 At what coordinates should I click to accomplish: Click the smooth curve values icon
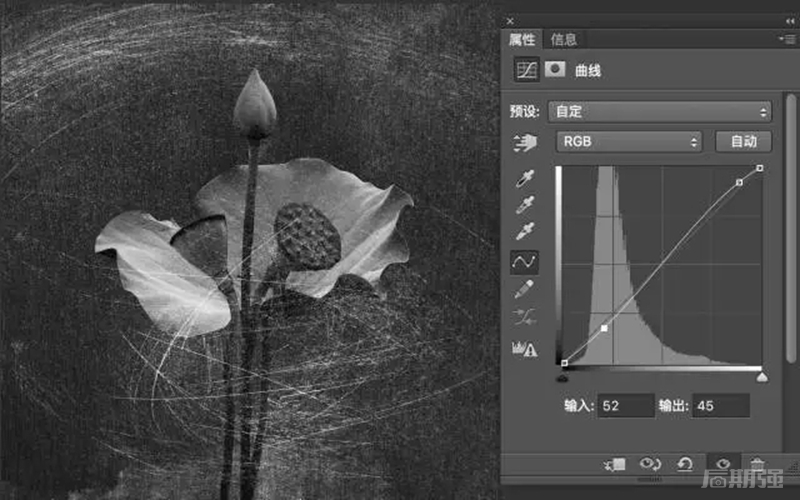pyautogui.click(x=524, y=317)
